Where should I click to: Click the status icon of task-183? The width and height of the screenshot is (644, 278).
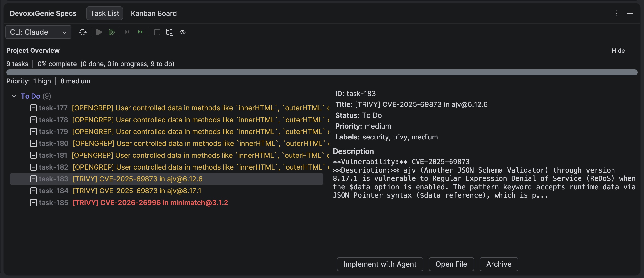click(33, 179)
